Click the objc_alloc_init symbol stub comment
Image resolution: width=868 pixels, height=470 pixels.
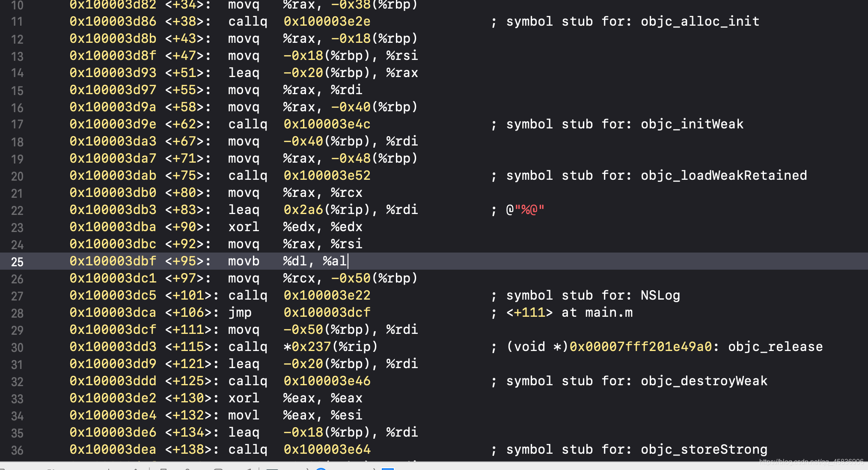pos(625,21)
